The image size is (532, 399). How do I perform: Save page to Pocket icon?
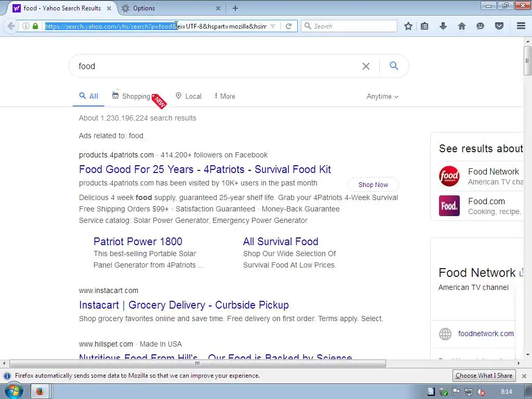[x=499, y=26]
